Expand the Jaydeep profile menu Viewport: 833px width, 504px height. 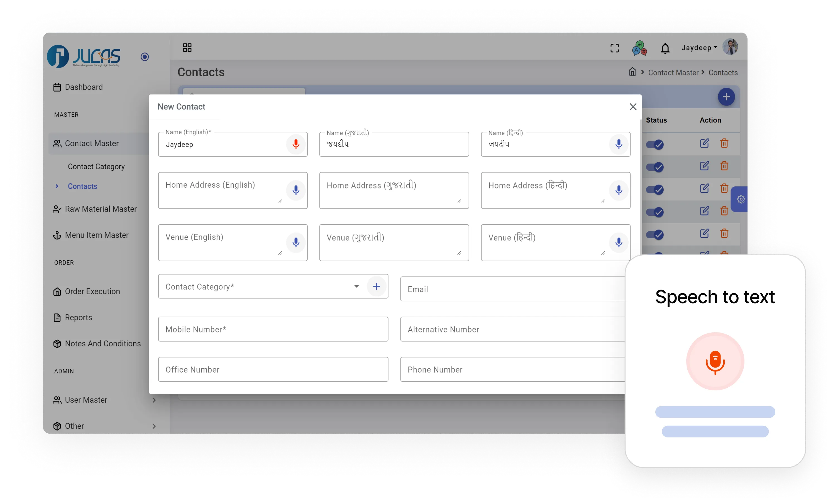(698, 48)
